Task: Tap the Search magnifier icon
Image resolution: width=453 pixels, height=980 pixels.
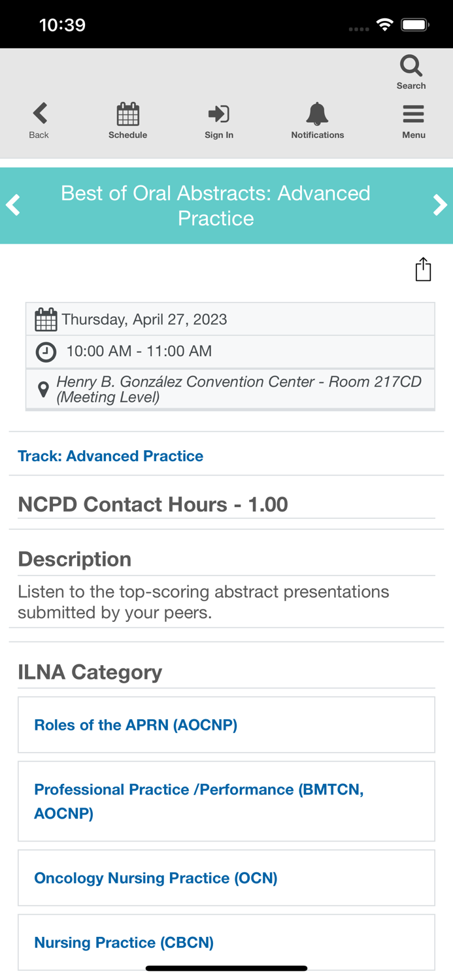Action: (x=411, y=67)
